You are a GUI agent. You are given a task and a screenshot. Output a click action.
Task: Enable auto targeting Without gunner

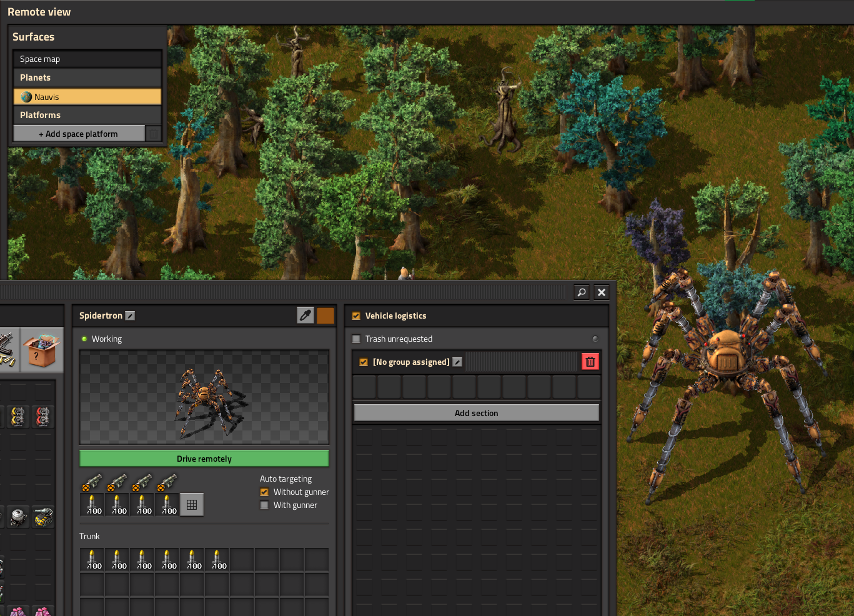264,492
